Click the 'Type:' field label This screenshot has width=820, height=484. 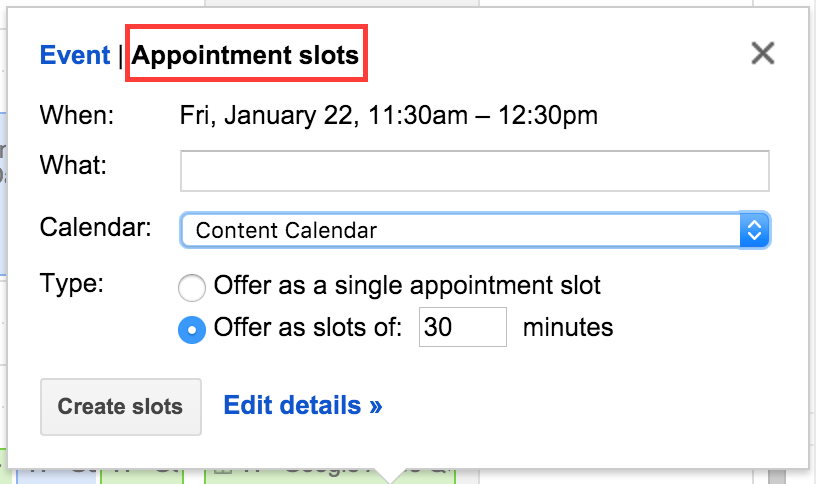71,283
